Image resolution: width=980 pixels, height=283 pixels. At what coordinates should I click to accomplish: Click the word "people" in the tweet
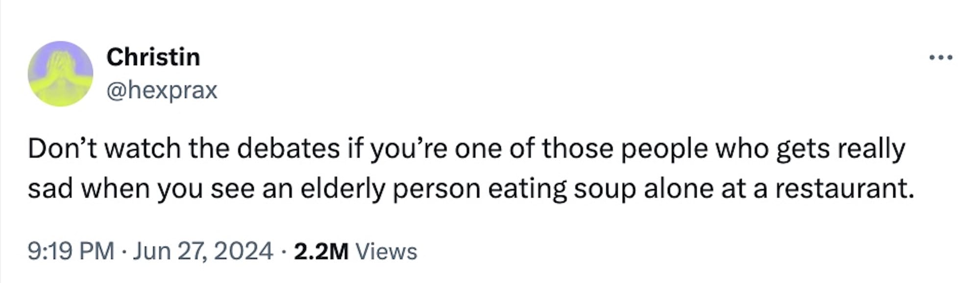click(x=664, y=149)
